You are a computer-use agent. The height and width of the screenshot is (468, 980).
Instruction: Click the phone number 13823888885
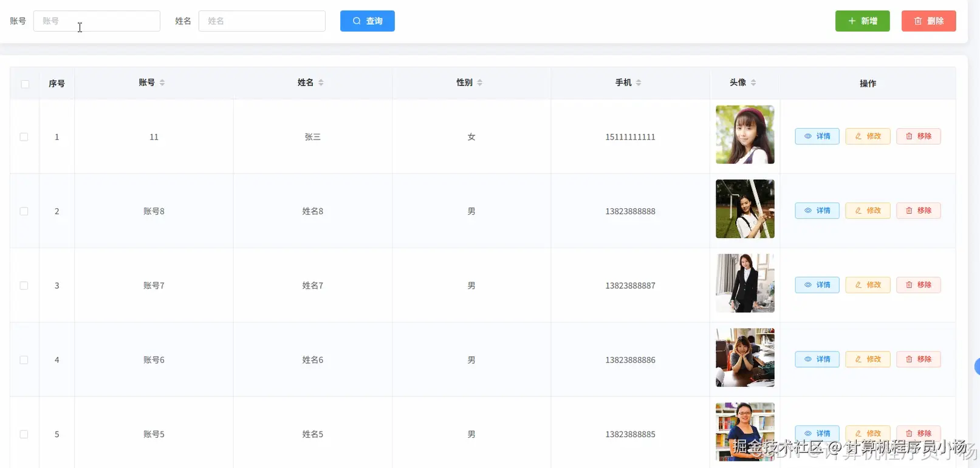[630, 434]
